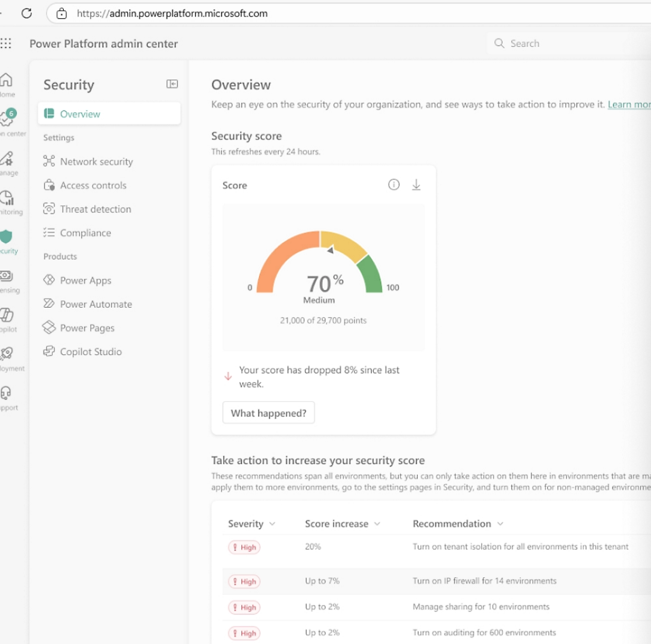The image size is (651, 644).
Task: Open the Compliance page
Action: pyautogui.click(x=85, y=233)
